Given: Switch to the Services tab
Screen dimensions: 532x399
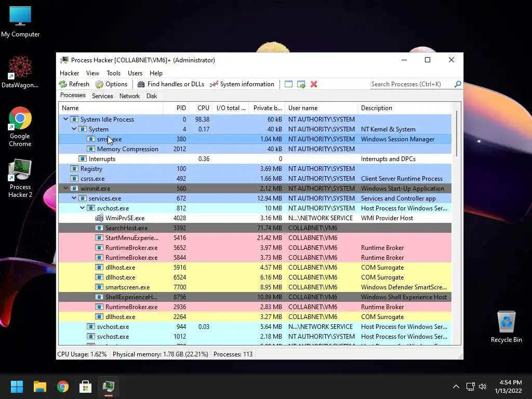Looking at the screenshot, I should [x=102, y=96].
